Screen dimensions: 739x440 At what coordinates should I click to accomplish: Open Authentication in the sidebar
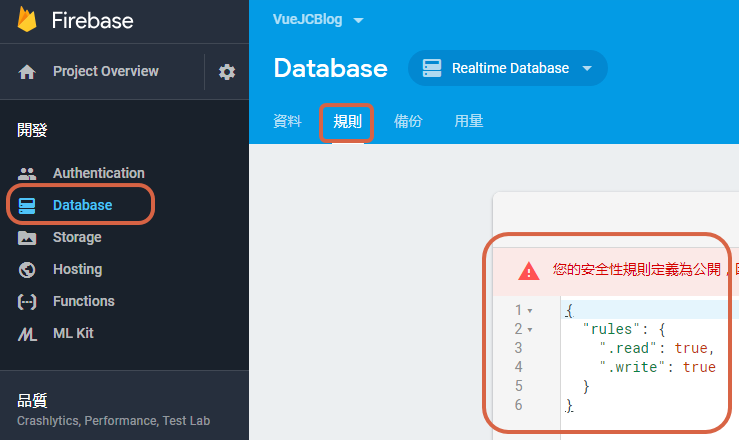click(99, 173)
